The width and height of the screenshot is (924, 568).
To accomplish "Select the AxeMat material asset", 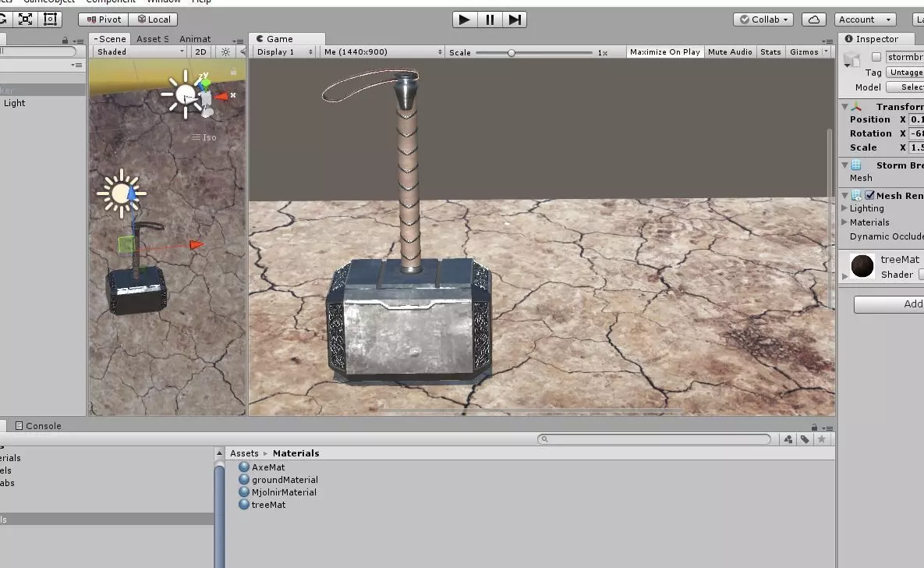I will click(262, 467).
